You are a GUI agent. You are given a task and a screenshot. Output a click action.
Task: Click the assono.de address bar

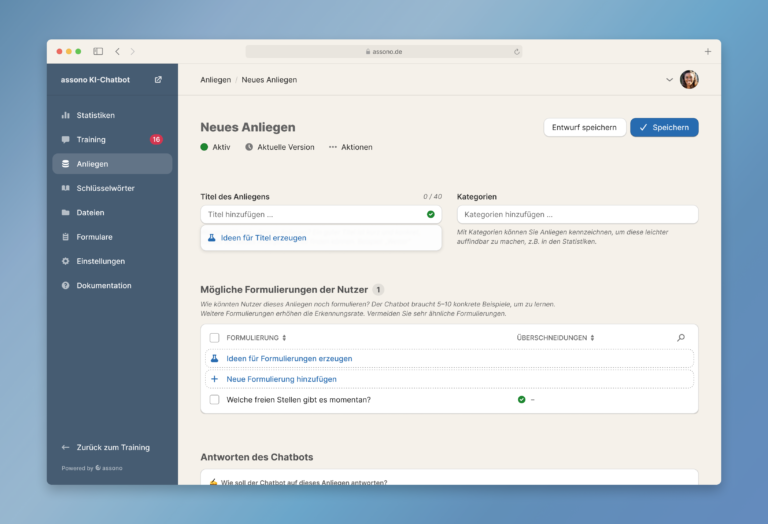tap(384, 51)
